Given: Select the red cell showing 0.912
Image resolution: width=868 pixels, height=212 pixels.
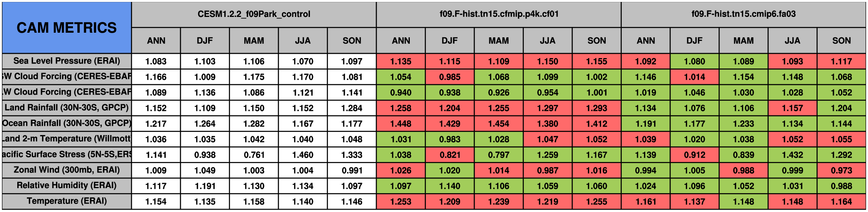Looking at the screenshot, I should click(694, 155).
